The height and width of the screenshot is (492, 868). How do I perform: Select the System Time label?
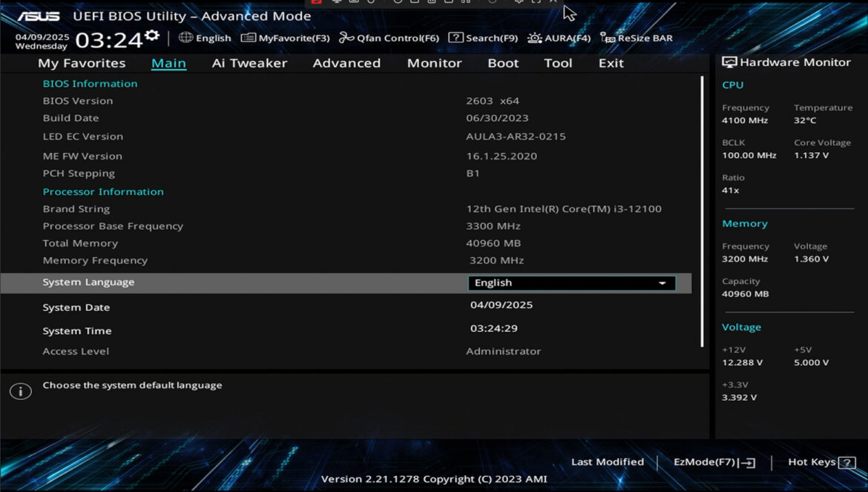click(x=77, y=331)
